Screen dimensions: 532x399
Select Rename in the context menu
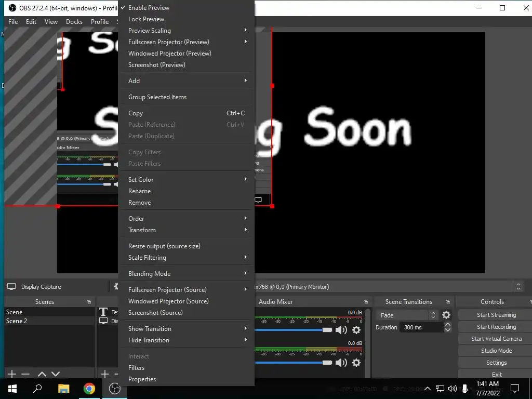point(187,191)
